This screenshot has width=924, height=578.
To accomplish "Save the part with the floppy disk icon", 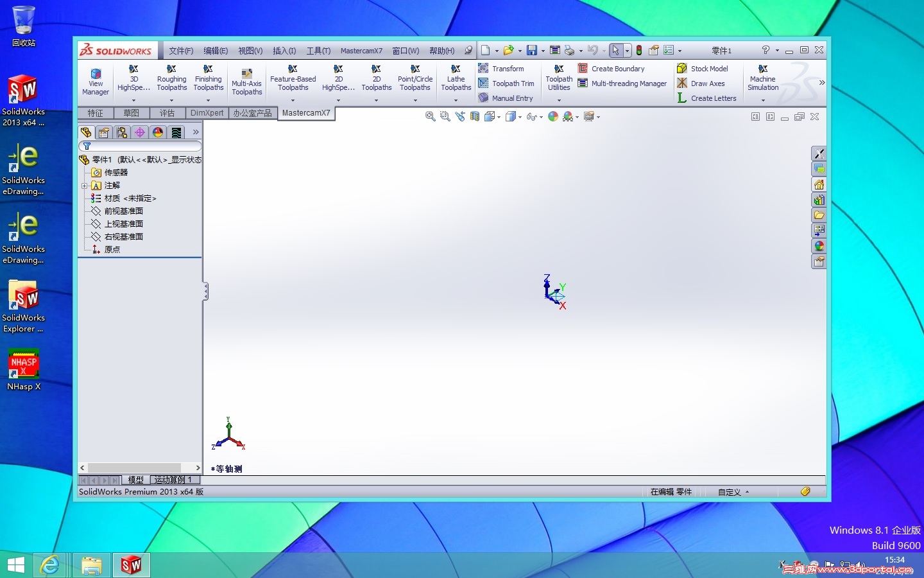I will [532, 50].
